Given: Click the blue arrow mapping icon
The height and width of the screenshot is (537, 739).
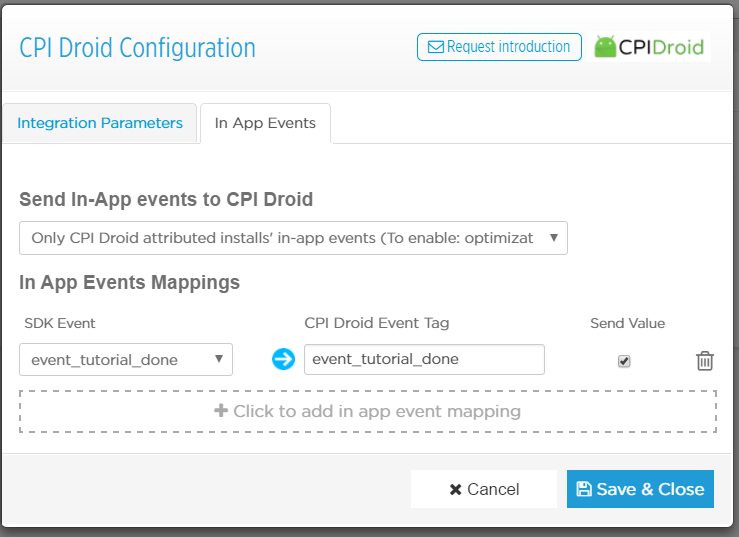Looking at the screenshot, I should (x=283, y=359).
